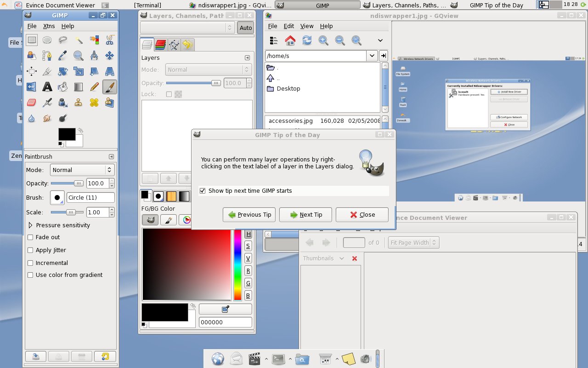This screenshot has width=588, height=368.
Task: Activate the Text tool
Action: pos(47,86)
